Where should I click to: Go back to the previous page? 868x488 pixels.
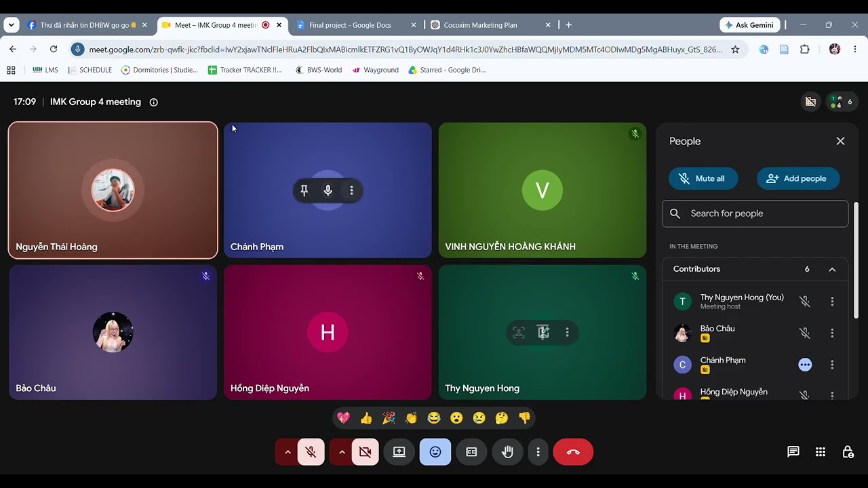[13, 49]
